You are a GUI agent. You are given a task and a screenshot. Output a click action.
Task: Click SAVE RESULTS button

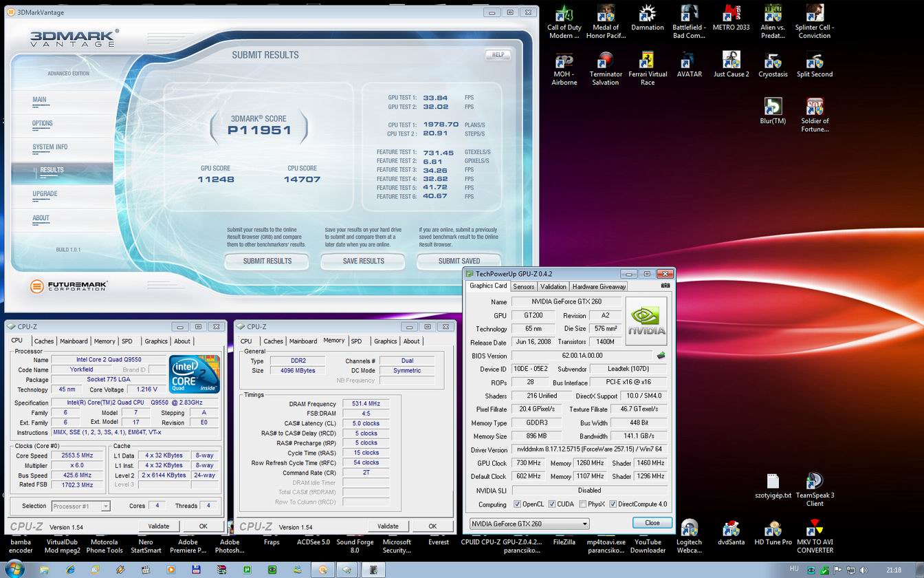[363, 261]
